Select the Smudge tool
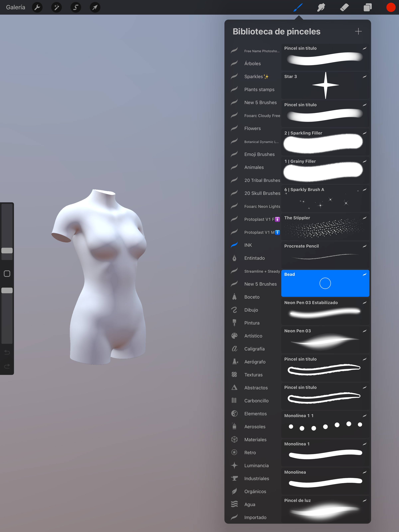This screenshot has height=532, width=399. [321, 7]
